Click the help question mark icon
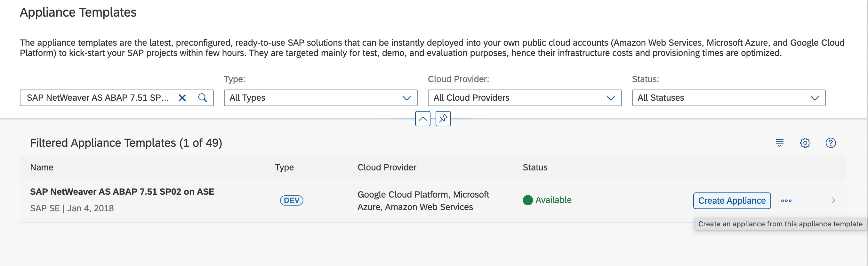The image size is (868, 266). [831, 143]
